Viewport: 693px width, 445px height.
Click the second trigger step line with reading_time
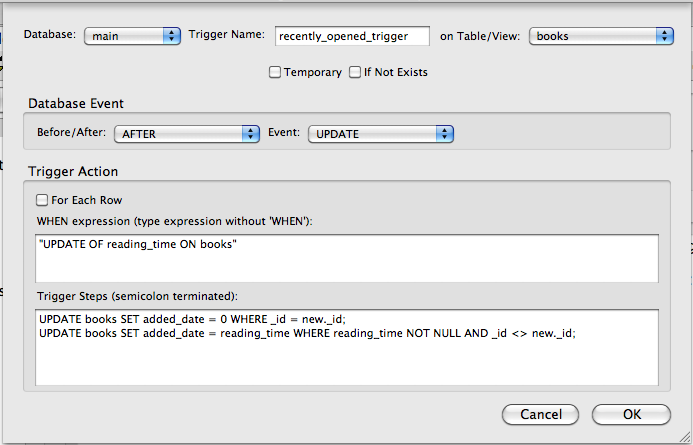(x=307, y=333)
